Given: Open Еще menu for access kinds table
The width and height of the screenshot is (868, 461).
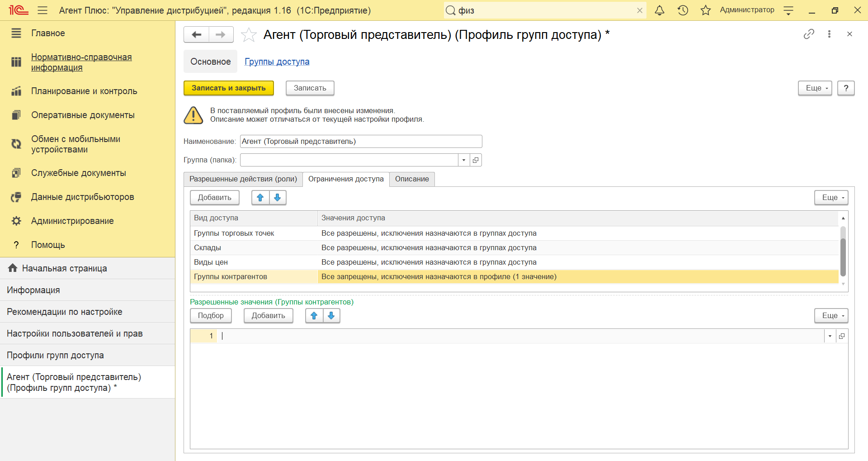Looking at the screenshot, I should (x=831, y=198).
